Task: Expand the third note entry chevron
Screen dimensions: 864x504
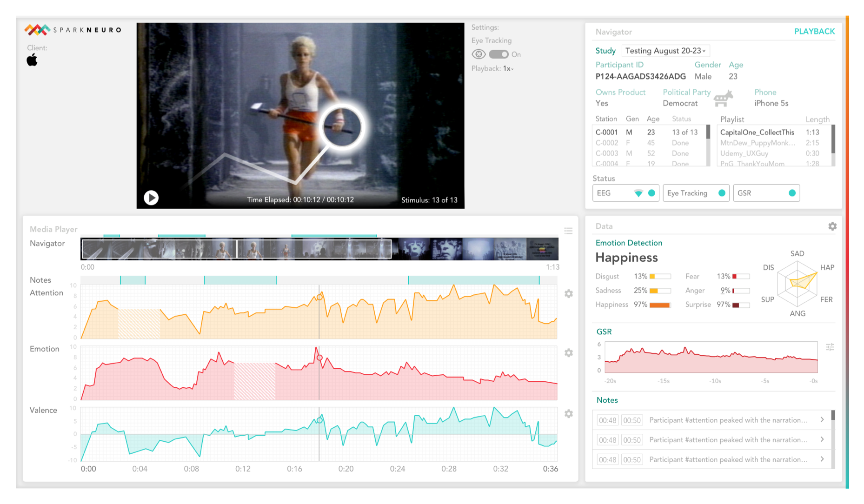Action: tap(822, 459)
